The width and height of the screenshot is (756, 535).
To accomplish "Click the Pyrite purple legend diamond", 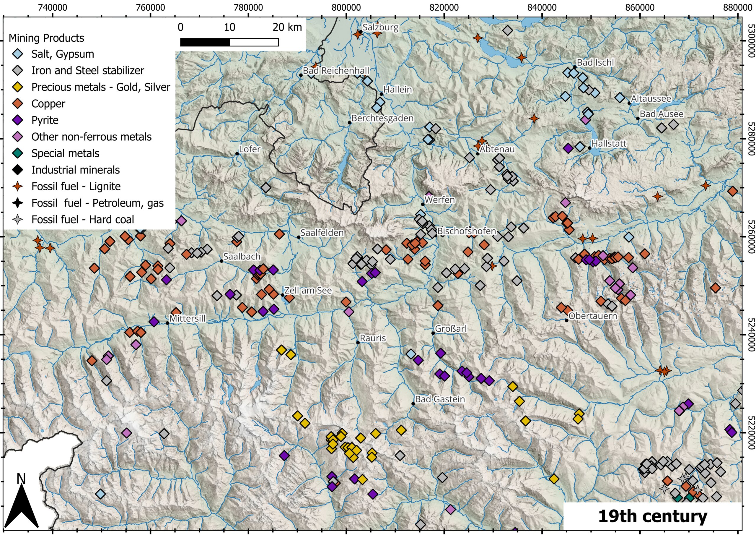I will 17,120.
